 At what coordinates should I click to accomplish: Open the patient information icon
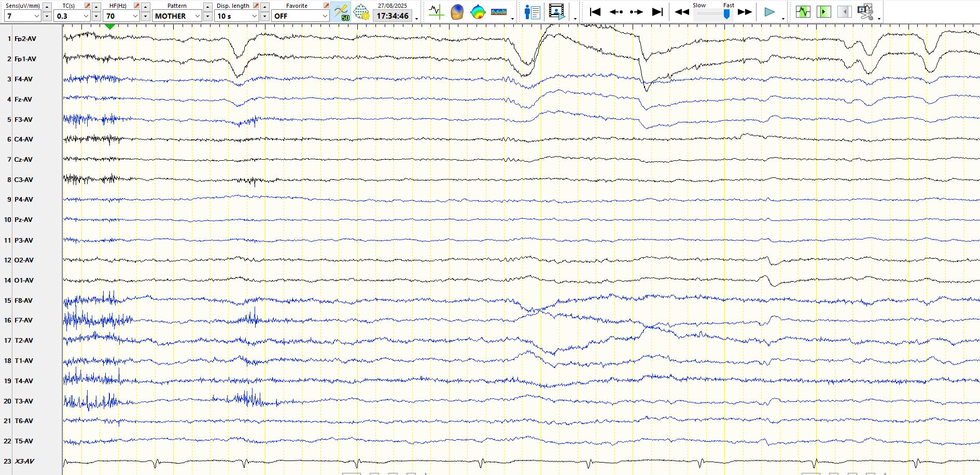pyautogui.click(x=532, y=12)
